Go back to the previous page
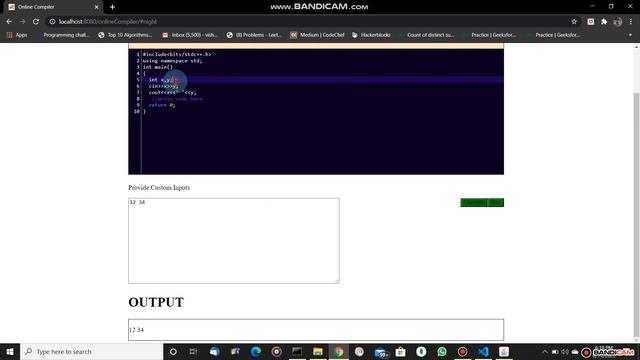This screenshot has width=640, height=360. (9, 22)
